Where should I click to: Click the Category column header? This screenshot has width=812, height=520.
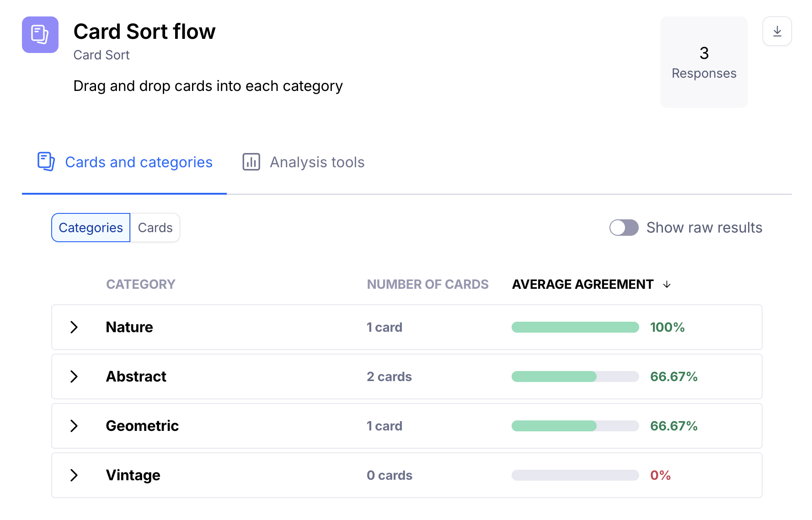[140, 284]
